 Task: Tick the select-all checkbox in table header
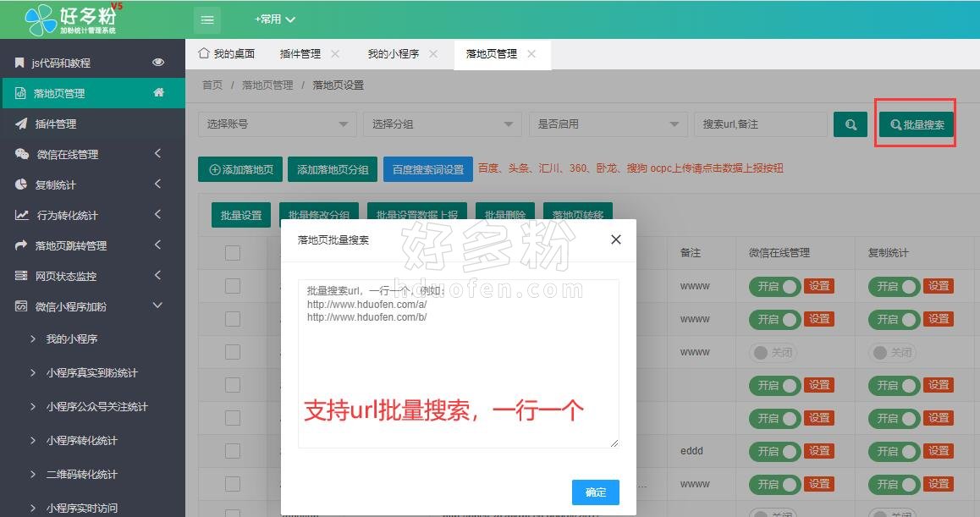(x=233, y=253)
